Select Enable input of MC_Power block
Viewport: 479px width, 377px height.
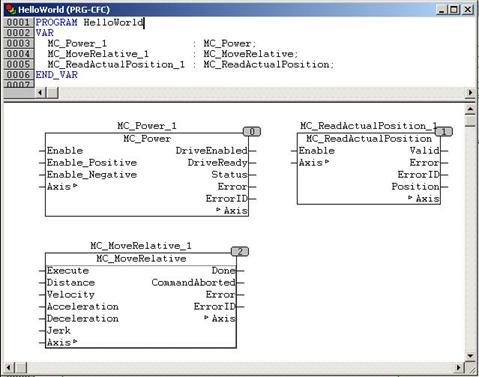point(65,151)
